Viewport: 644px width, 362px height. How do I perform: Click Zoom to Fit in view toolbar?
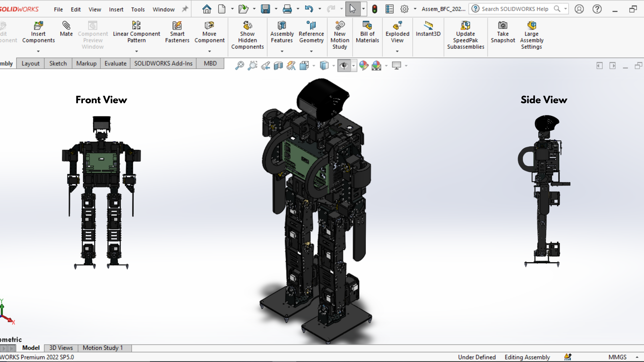point(239,66)
